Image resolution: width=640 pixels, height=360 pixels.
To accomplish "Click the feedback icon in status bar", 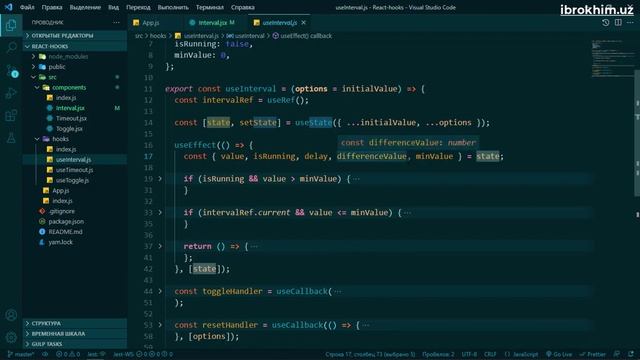I will 617,354.
